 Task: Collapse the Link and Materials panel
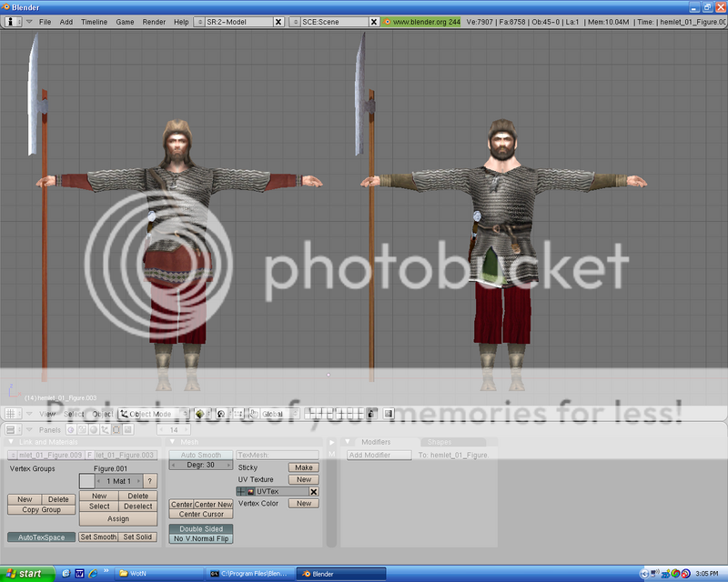(13, 442)
